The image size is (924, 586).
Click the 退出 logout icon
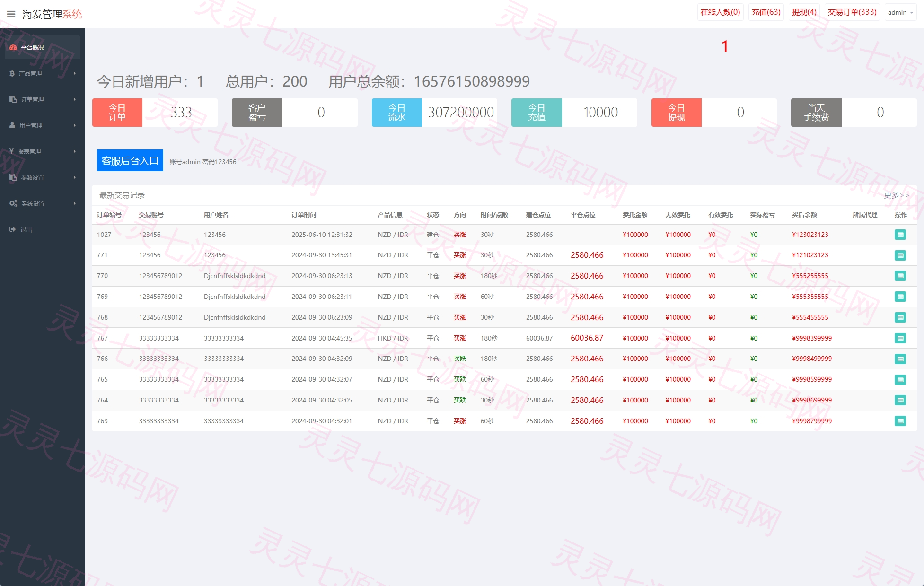click(12, 229)
